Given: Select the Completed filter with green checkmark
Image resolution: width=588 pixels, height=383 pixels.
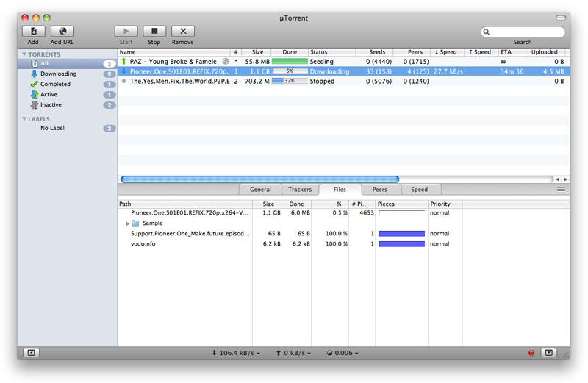Looking at the screenshot, I should point(55,85).
